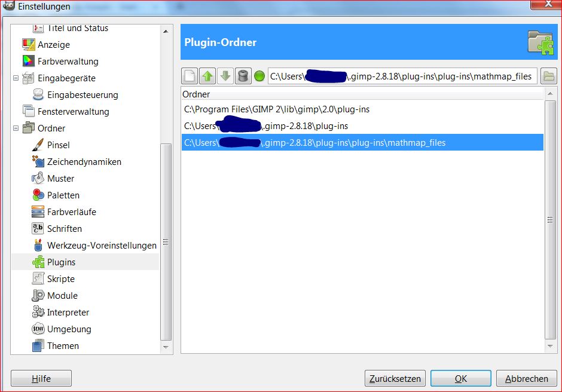
Task: Cancel with the Abbrechen button
Action: (527, 378)
